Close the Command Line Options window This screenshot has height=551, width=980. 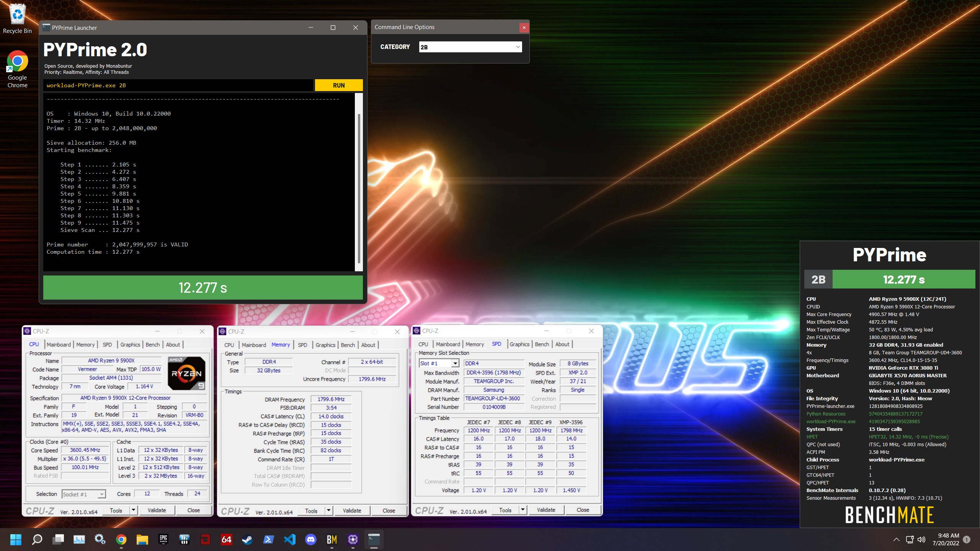[524, 27]
